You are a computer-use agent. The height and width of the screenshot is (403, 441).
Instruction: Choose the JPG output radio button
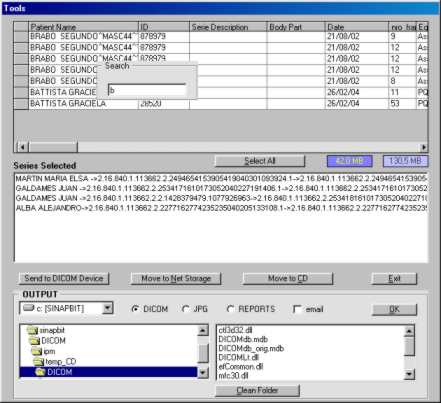[x=186, y=309]
